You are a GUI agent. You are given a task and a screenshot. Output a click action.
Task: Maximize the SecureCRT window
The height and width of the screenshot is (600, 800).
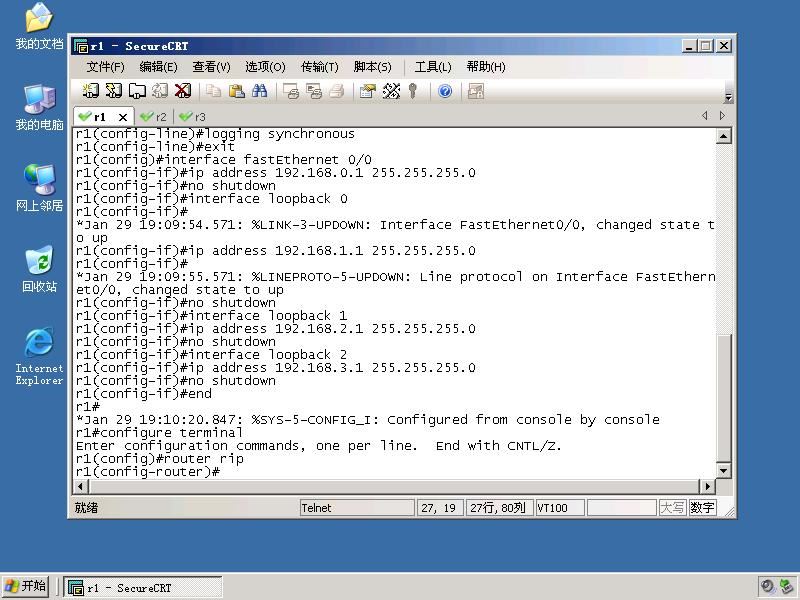705,46
